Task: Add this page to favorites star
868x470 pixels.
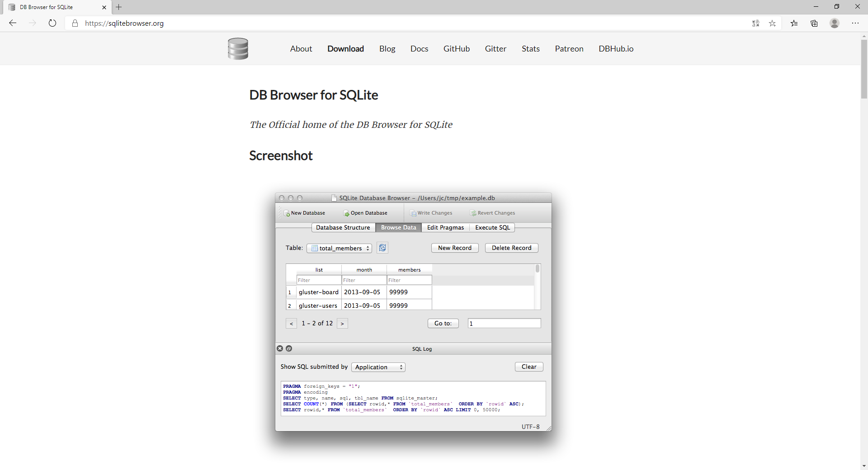Action: (772, 23)
